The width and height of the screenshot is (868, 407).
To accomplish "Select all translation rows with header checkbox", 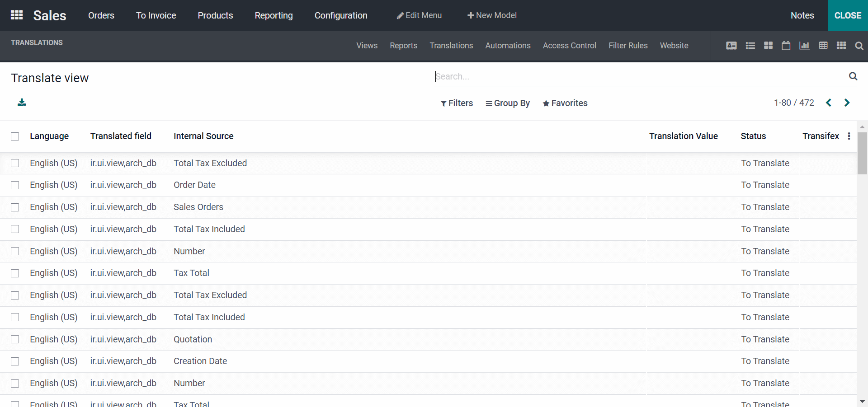I will click(15, 136).
